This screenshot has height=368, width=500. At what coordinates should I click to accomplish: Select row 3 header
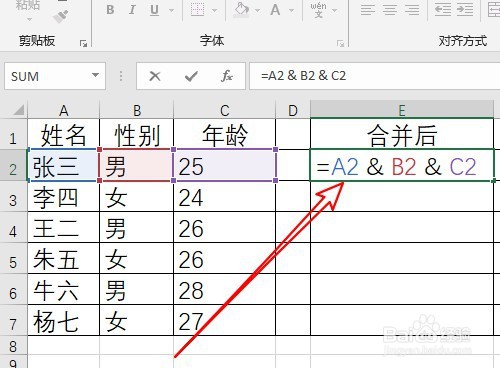pyautogui.click(x=13, y=197)
